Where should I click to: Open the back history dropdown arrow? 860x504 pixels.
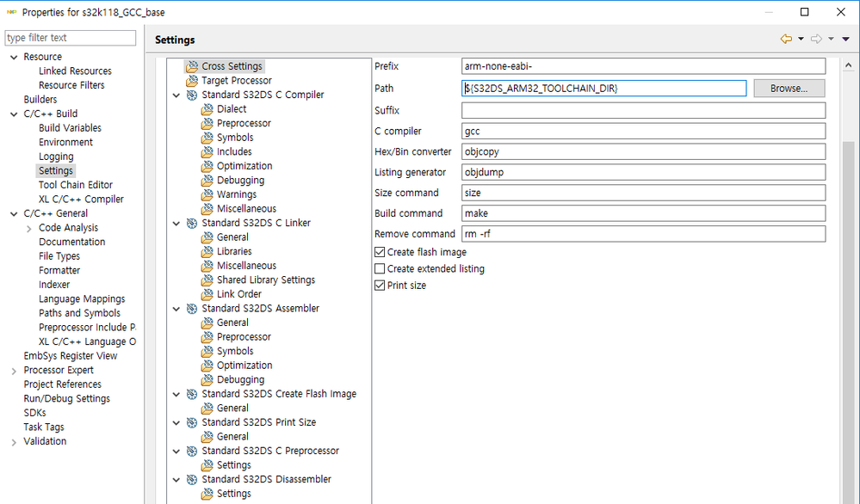(x=801, y=39)
